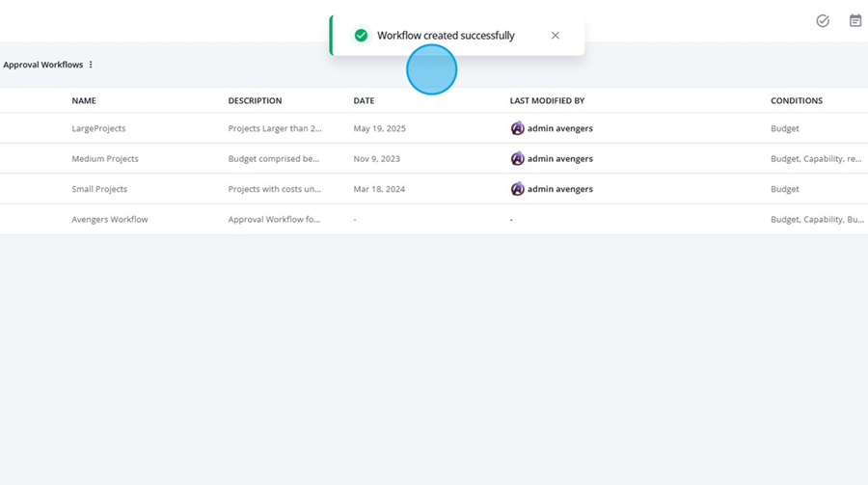Viewport: 868px width, 485px height.
Task: Click admin avengers avatar in Small Projects row
Action: coord(517,189)
